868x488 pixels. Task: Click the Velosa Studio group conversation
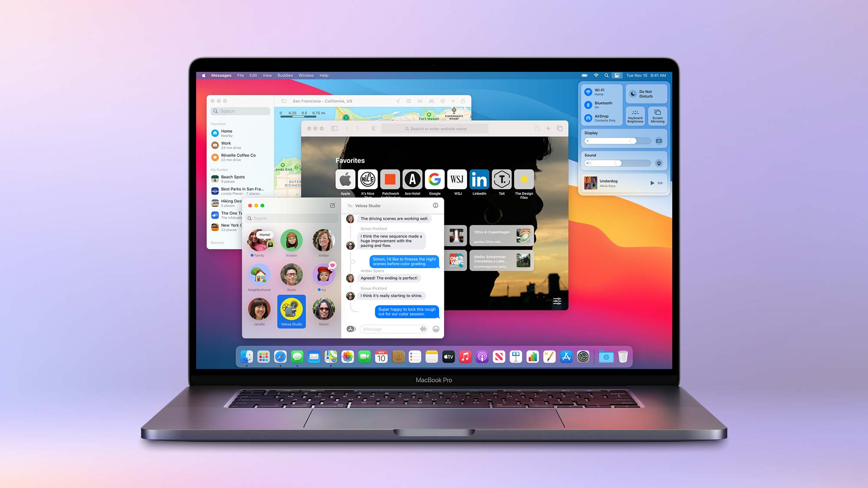(292, 309)
